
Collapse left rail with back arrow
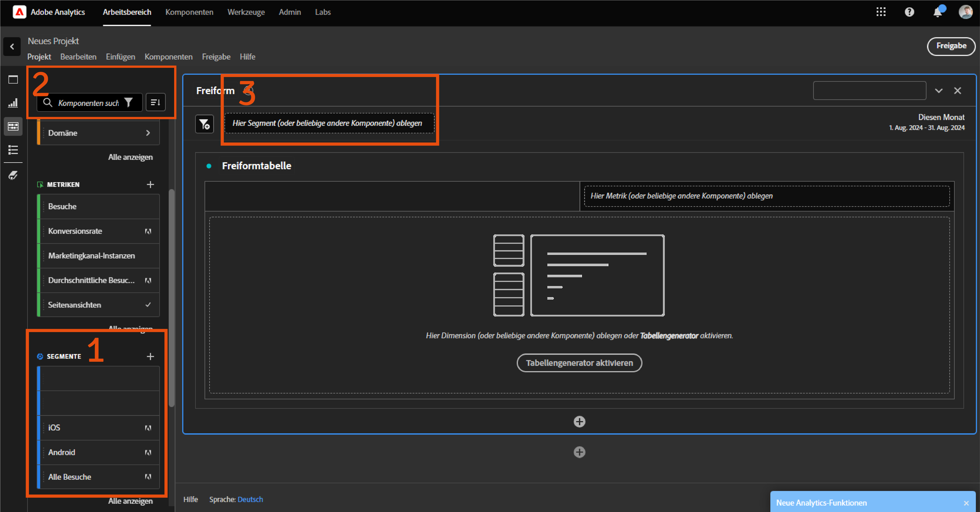coord(12,46)
